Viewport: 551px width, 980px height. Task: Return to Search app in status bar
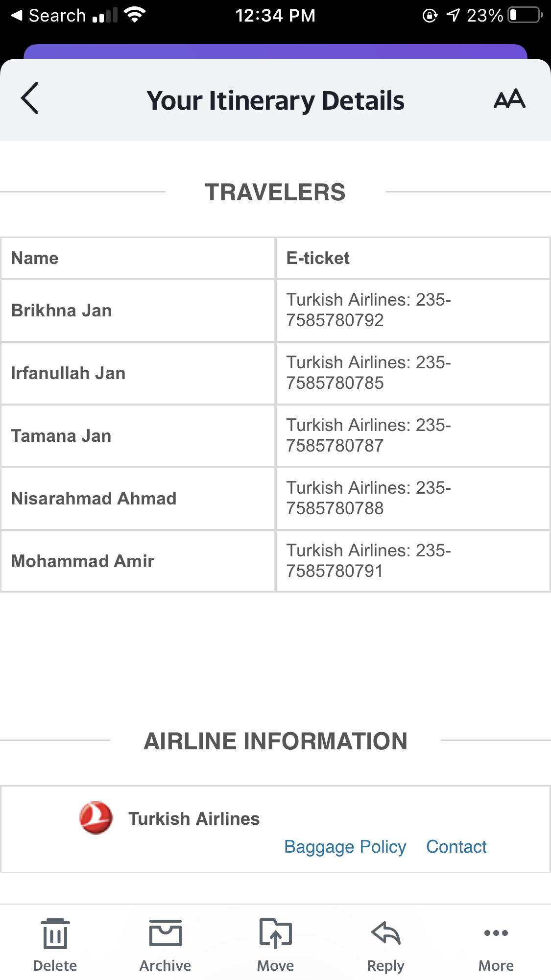[49, 16]
